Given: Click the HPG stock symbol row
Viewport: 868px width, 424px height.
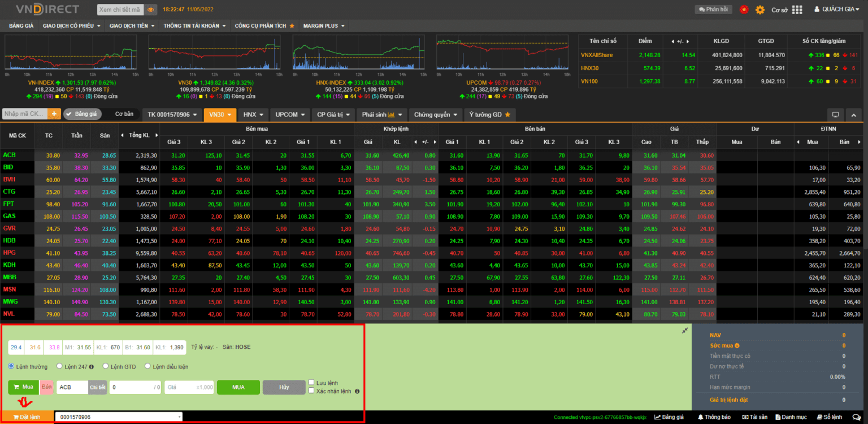Looking at the screenshot, I should coord(9,253).
